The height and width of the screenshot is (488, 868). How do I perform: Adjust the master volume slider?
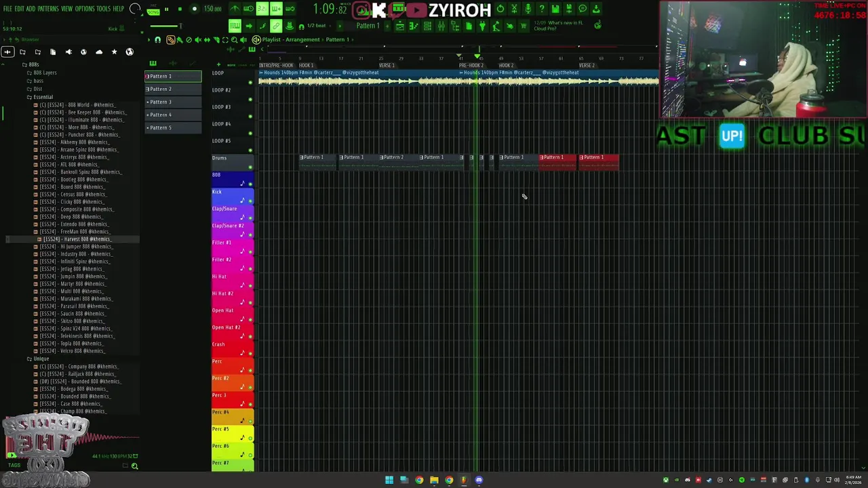(x=166, y=26)
